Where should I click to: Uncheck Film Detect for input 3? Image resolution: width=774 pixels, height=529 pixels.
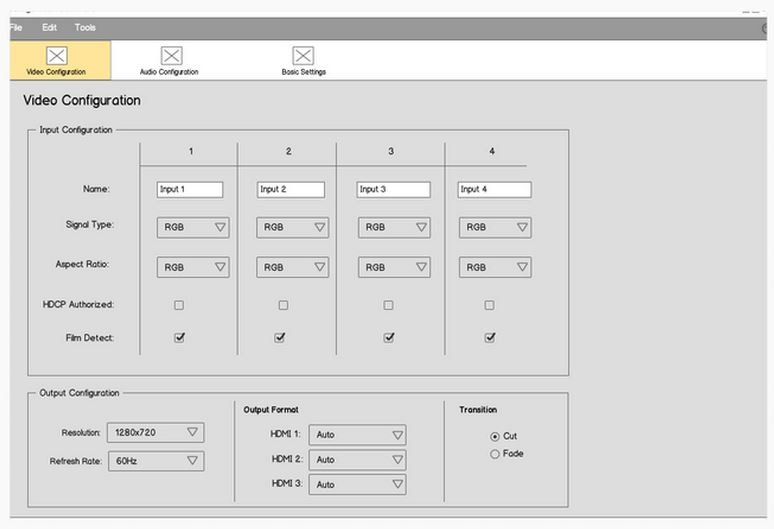click(x=389, y=338)
